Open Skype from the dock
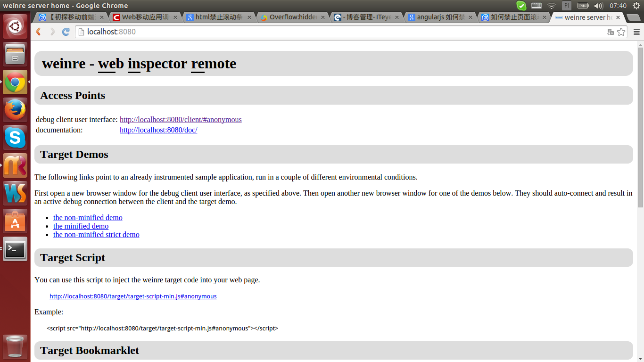 [x=15, y=138]
